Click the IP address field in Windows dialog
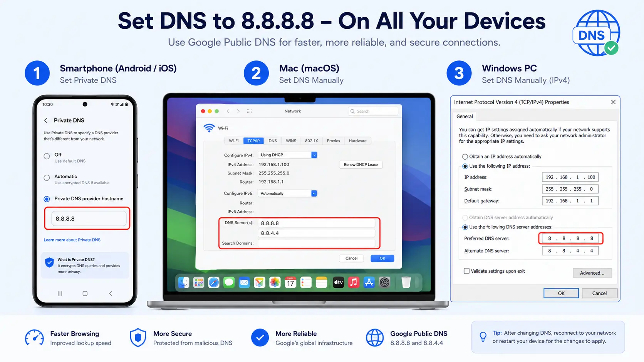This screenshot has height=362, width=644. 570,177
